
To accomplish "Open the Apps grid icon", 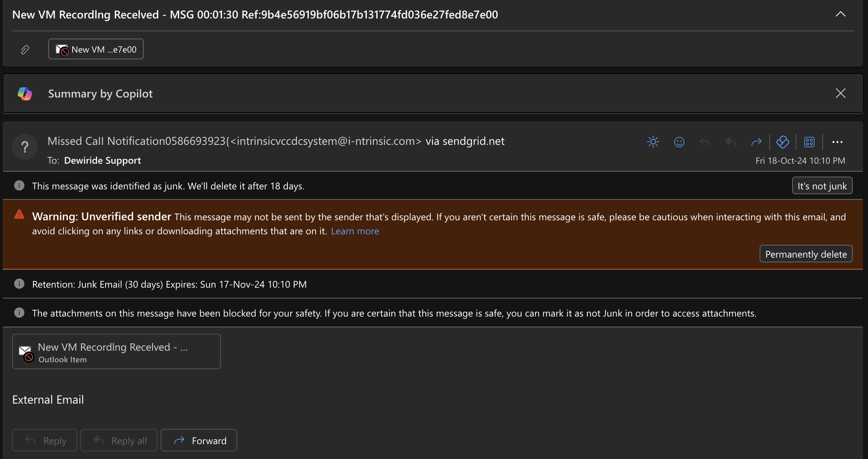I will [x=809, y=142].
